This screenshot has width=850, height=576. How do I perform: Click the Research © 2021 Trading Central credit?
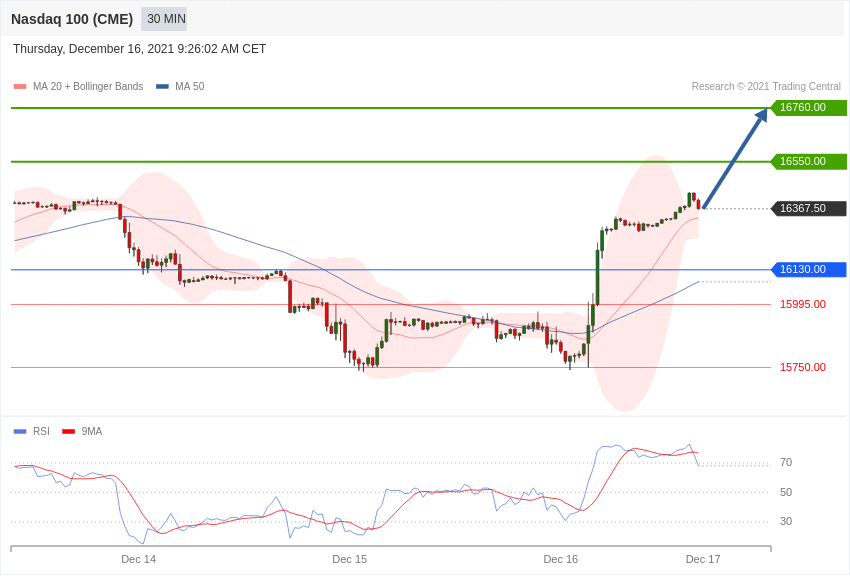pos(766,86)
